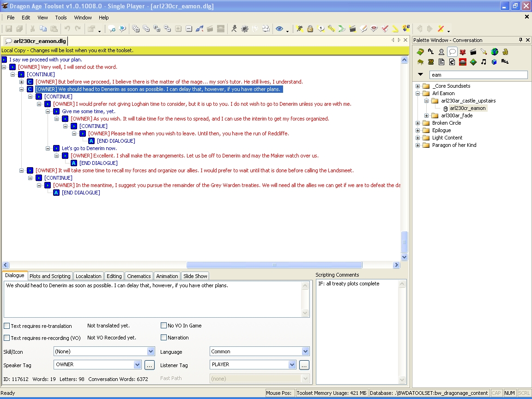Viewport: 532px width, 399px height.
Task: Click the dialogue tree vertical scrollbar thumb
Action: pos(404,242)
